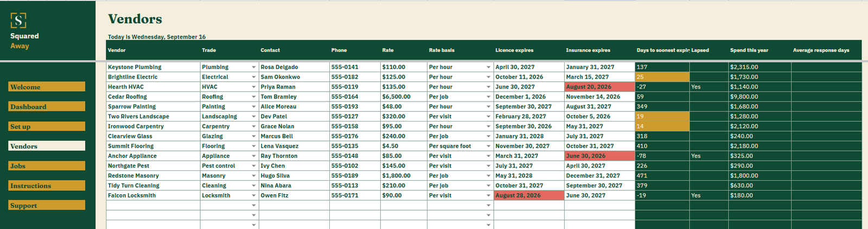The image size is (868, 229).
Task: Select phone number 555-0171
Action: 355,195
